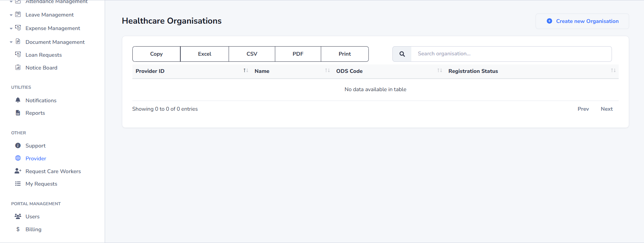Viewport: 644px width, 243px height.
Task: Click the My Requests list icon
Action: point(18,184)
